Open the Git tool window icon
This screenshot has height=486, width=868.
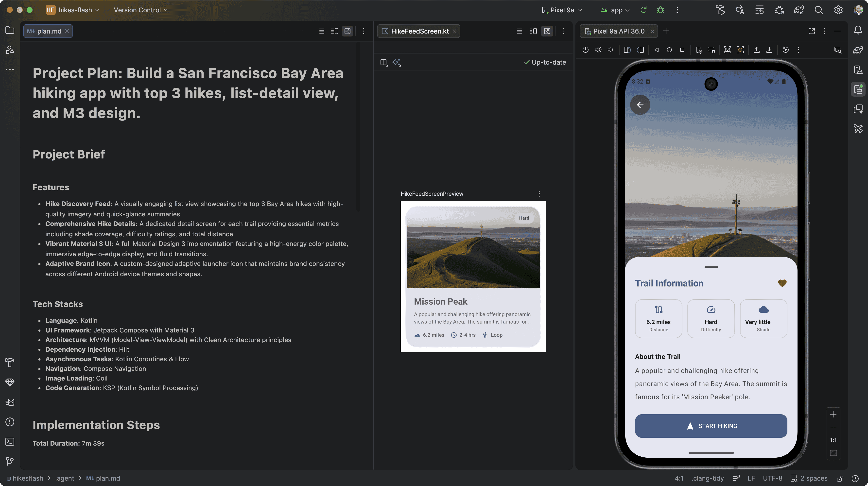click(x=10, y=461)
